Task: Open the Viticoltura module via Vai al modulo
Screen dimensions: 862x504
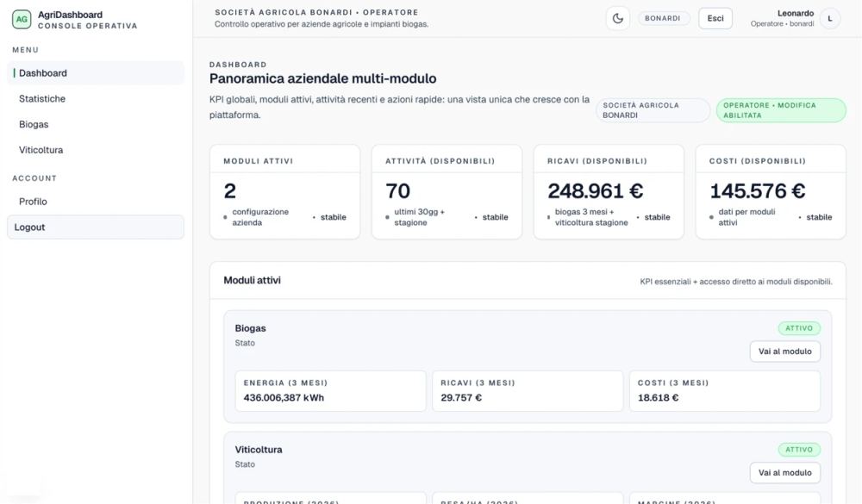Action: click(x=784, y=473)
